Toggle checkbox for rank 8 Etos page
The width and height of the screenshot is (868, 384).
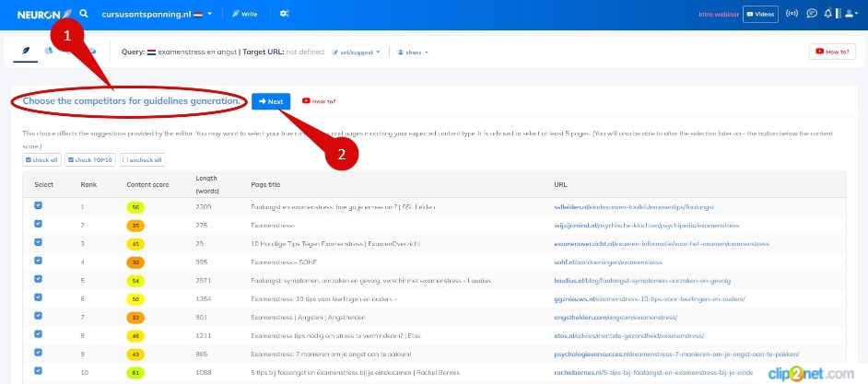38,335
